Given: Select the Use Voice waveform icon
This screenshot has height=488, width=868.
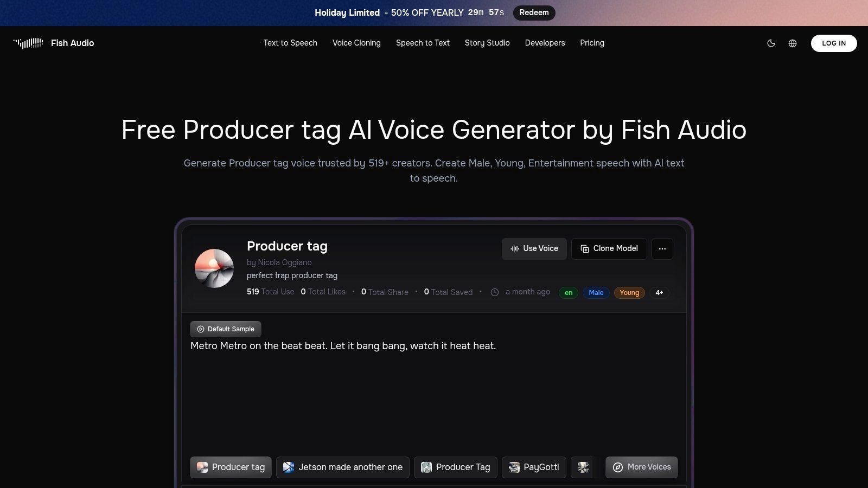Looking at the screenshot, I should (514, 248).
